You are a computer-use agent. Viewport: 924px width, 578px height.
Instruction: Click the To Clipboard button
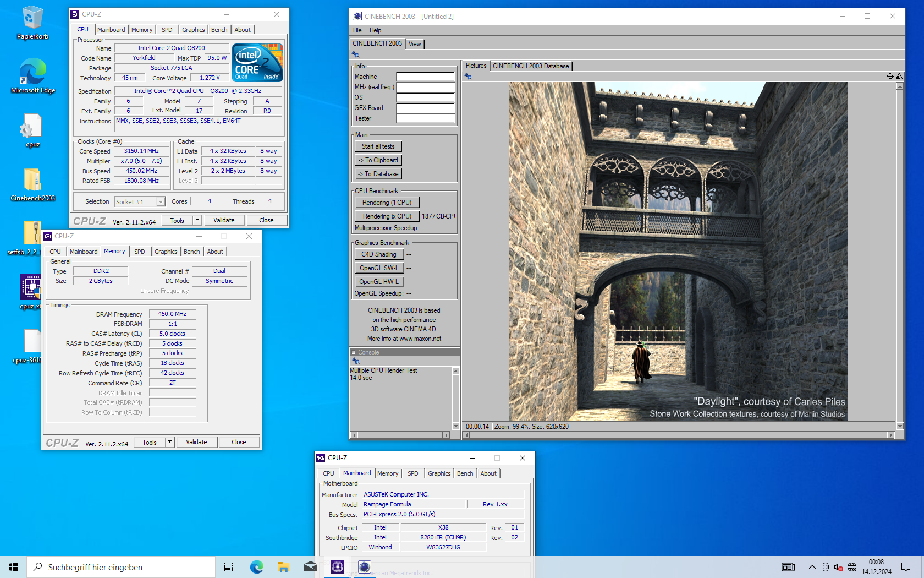(x=378, y=160)
